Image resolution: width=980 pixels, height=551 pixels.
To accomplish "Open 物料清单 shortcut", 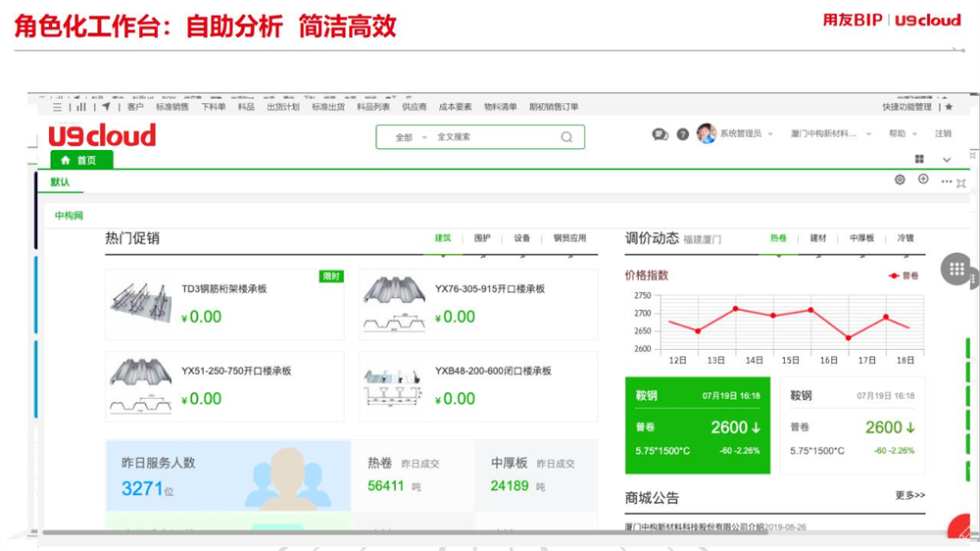I will coord(500,107).
